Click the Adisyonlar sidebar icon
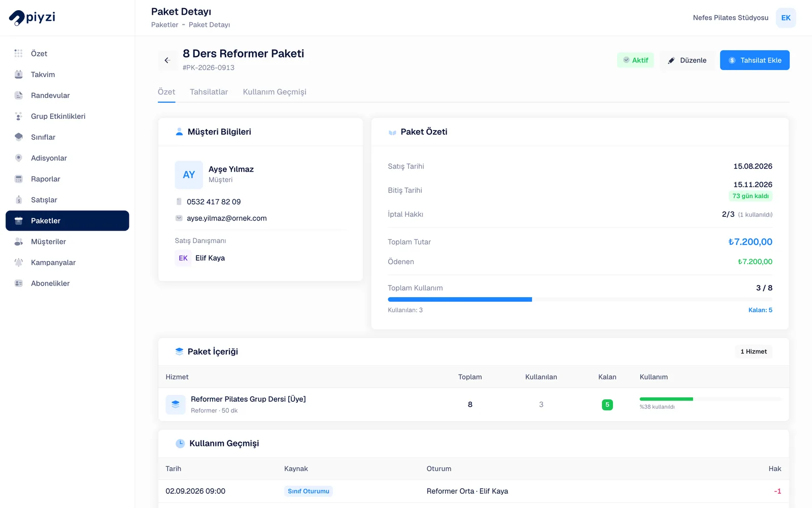Image resolution: width=812 pixels, height=508 pixels. tap(19, 158)
